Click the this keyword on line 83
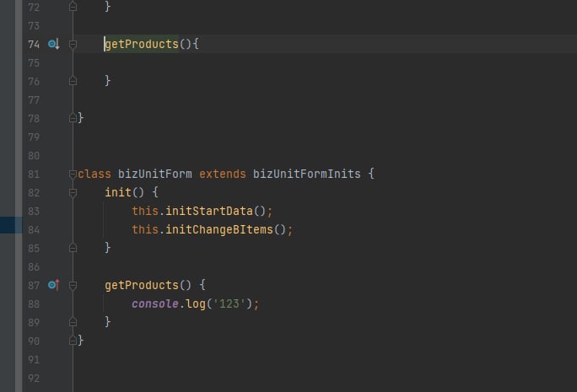Image resolution: width=577 pixels, height=392 pixels. tap(145, 211)
